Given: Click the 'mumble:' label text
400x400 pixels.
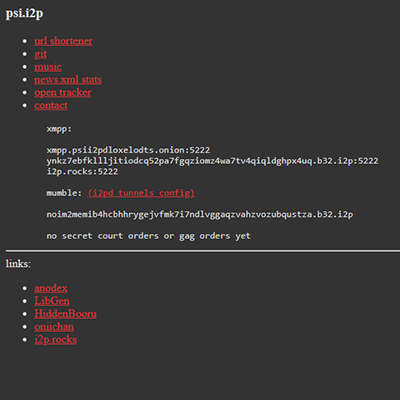Looking at the screenshot, I should coord(64,193).
